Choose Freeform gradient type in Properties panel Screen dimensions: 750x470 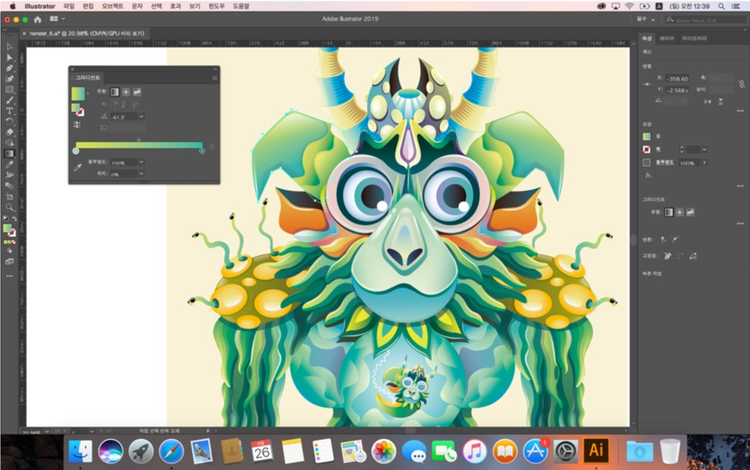690,212
